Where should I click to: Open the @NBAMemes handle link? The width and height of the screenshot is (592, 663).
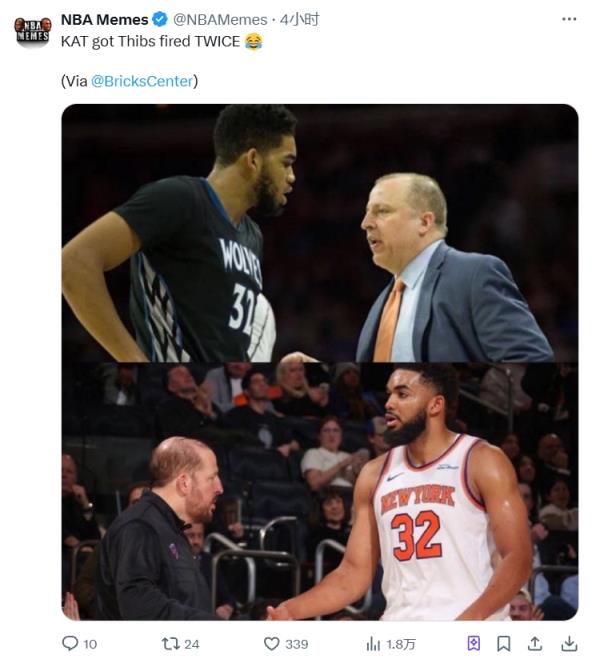pos(220,20)
